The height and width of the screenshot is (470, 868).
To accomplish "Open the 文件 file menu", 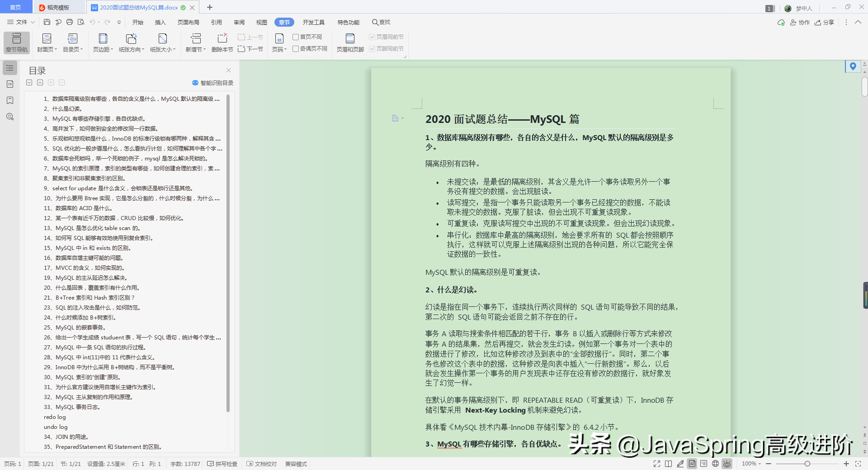I will click(x=21, y=22).
